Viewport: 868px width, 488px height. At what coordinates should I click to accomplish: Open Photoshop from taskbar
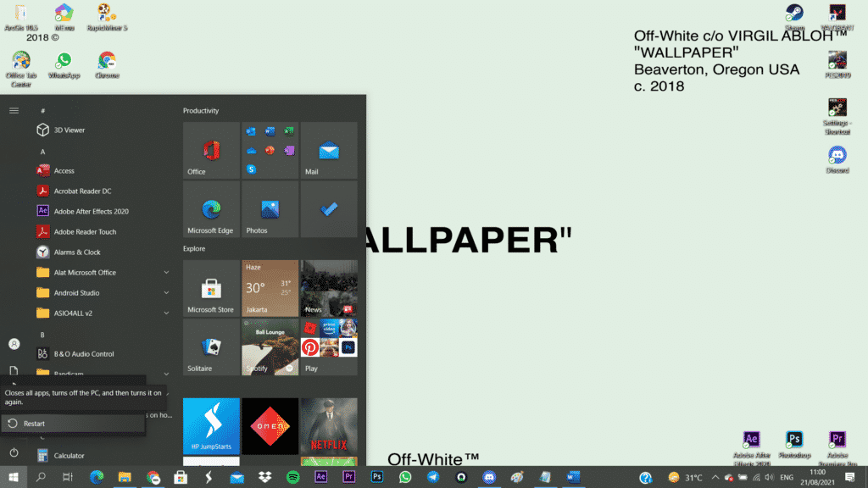pyautogui.click(x=377, y=477)
